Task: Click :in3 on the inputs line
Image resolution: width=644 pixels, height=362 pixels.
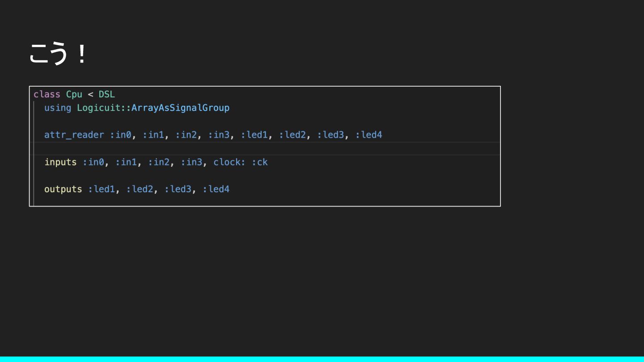Action: (x=191, y=162)
